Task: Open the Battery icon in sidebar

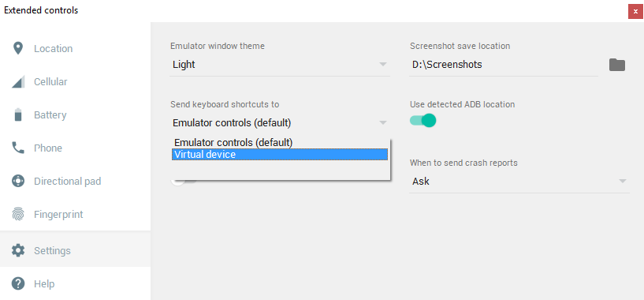Action: tap(18, 114)
